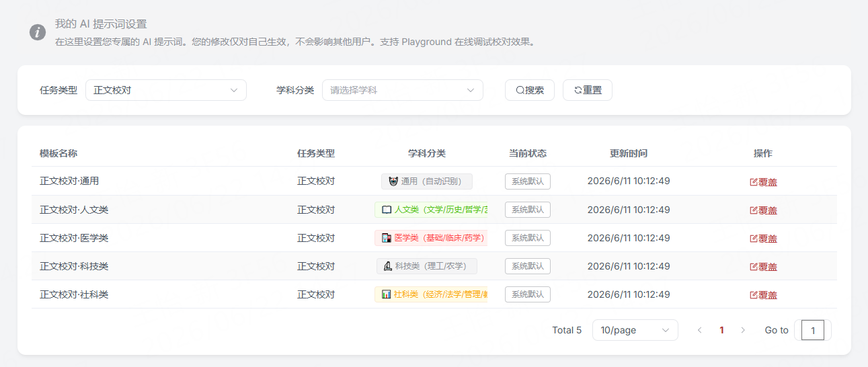Click the 任务类型 column header
868x367 pixels.
316,153
